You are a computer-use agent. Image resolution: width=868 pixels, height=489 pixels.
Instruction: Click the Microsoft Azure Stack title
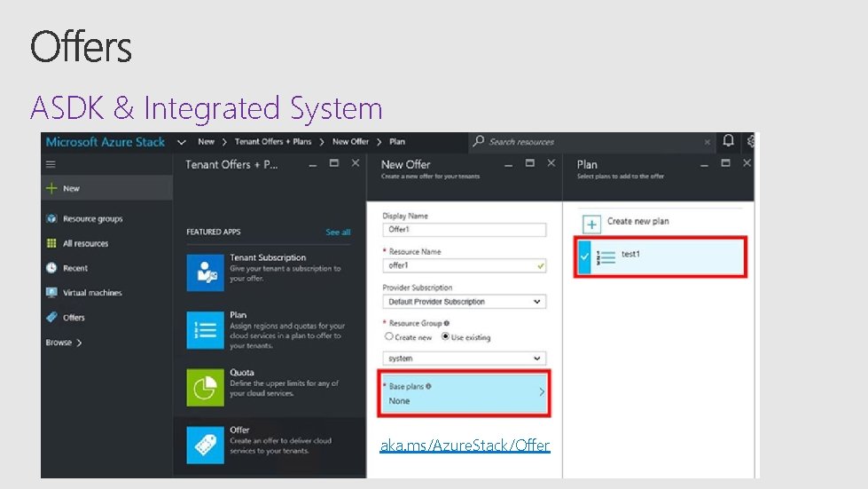pos(106,142)
